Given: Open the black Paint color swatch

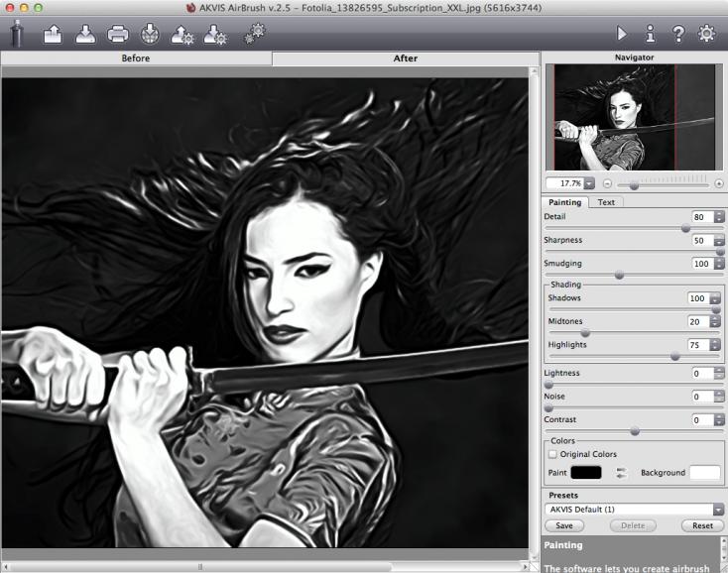Looking at the screenshot, I should (586, 473).
